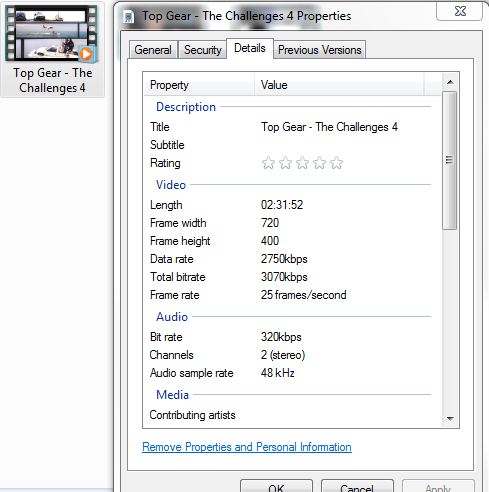Click the Title property label
The height and width of the screenshot is (492, 489).
pos(160,127)
